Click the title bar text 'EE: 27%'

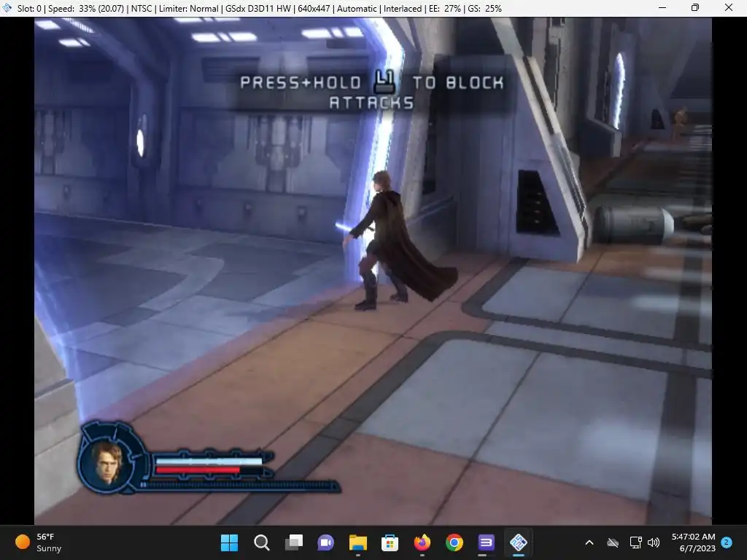point(446,9)
